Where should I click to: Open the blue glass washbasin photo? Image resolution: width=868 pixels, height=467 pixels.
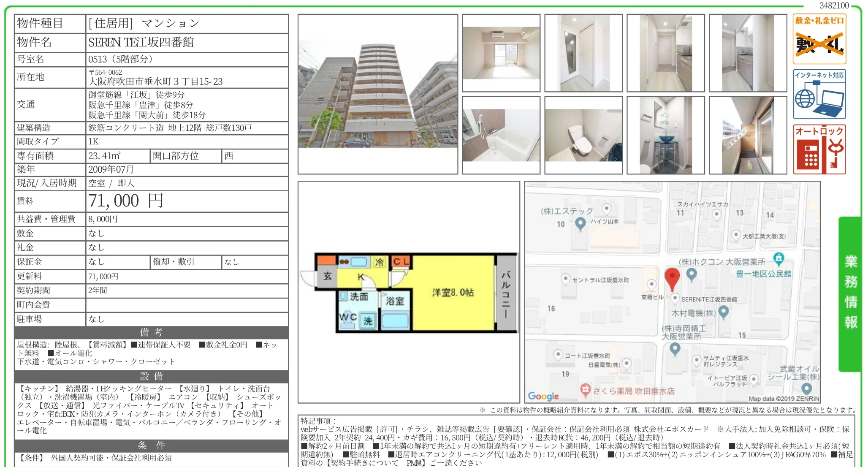[666, 135]
